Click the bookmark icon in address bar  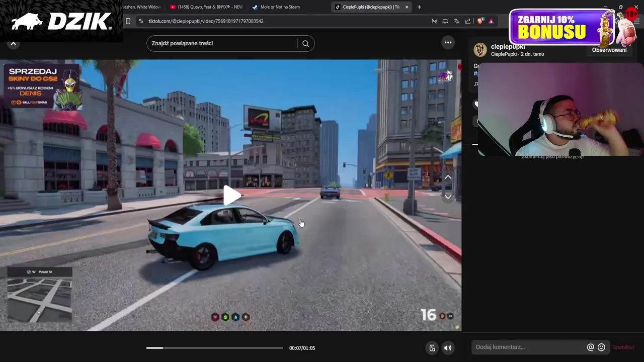(128, 21)
